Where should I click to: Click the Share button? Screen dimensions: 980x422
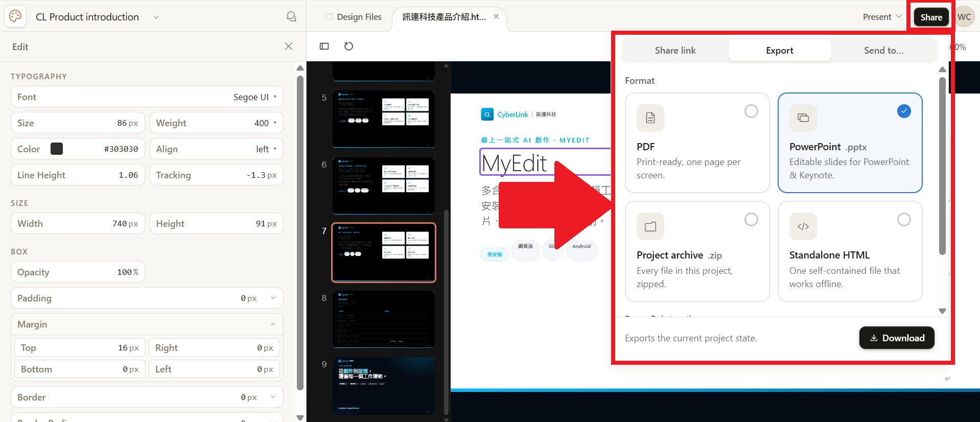tap(931, 17)
